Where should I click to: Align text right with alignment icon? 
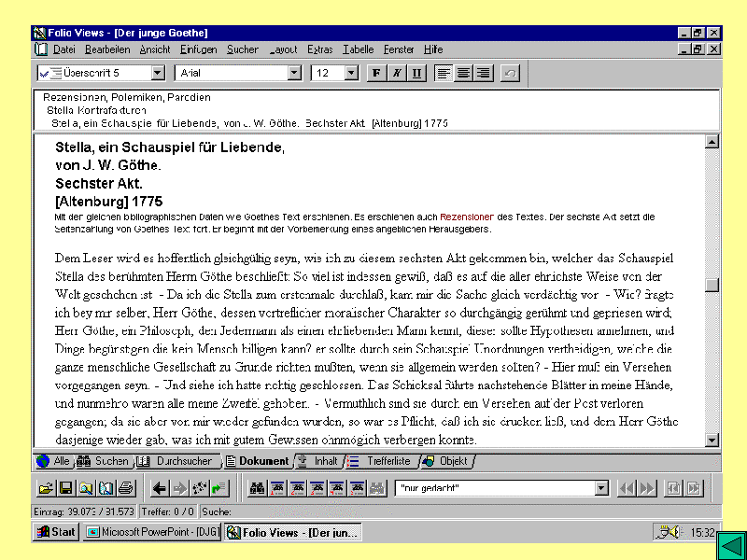coord(483,73)
